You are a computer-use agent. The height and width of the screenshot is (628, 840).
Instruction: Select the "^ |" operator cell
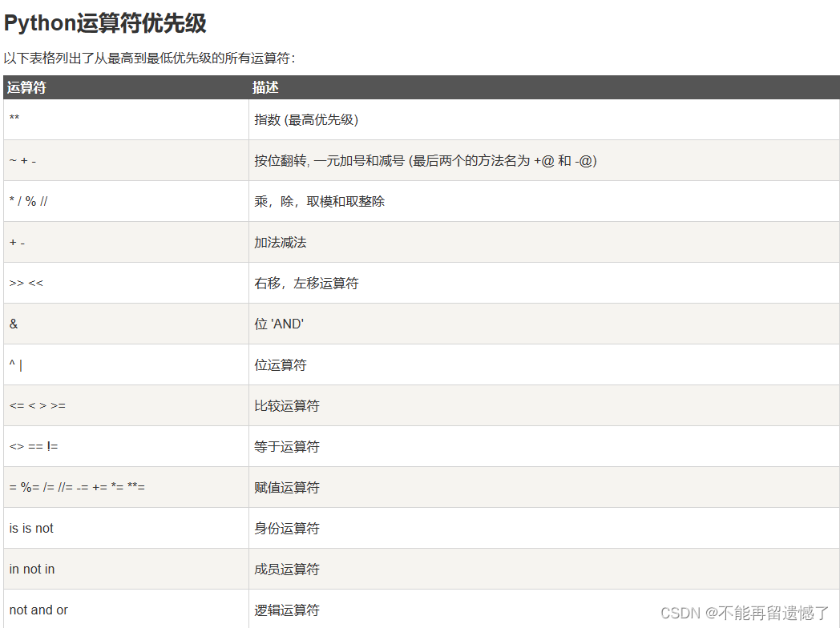[126, 364]
